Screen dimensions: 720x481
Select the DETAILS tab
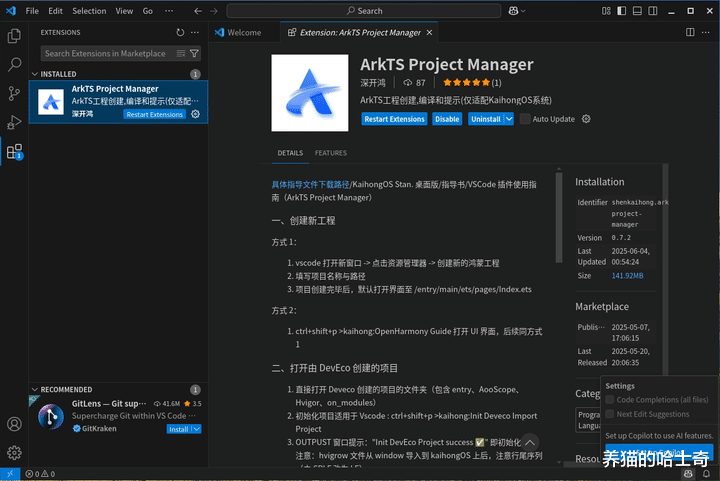click(x=290, y=153)
